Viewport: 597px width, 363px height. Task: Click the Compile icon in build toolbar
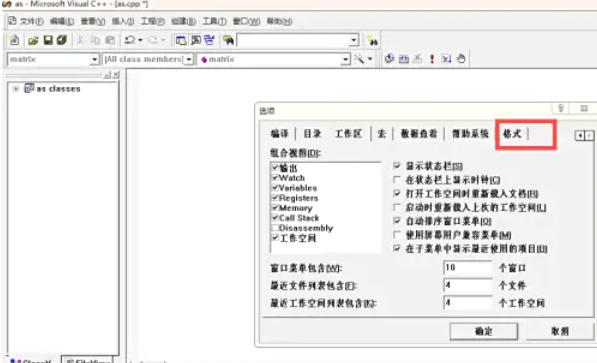coord(389,59)
